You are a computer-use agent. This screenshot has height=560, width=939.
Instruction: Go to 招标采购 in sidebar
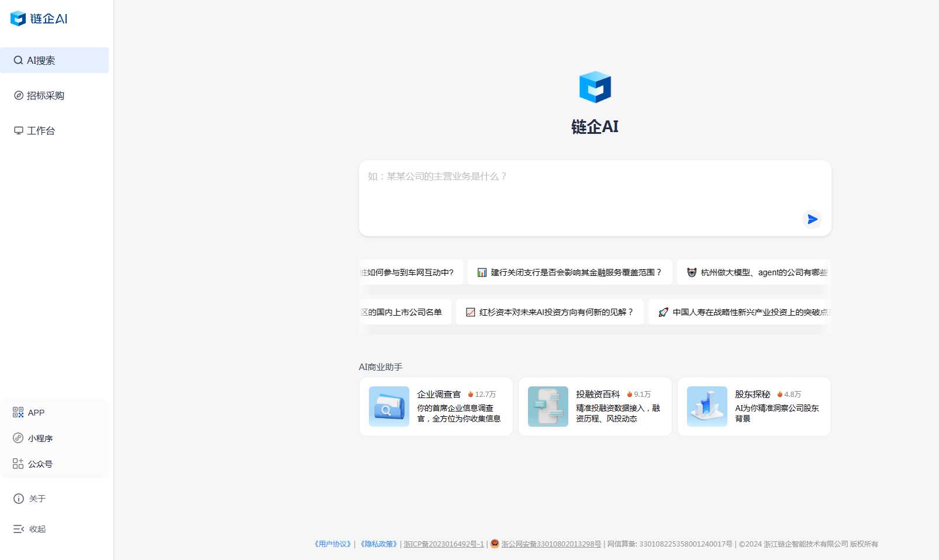tap(54, 95)
